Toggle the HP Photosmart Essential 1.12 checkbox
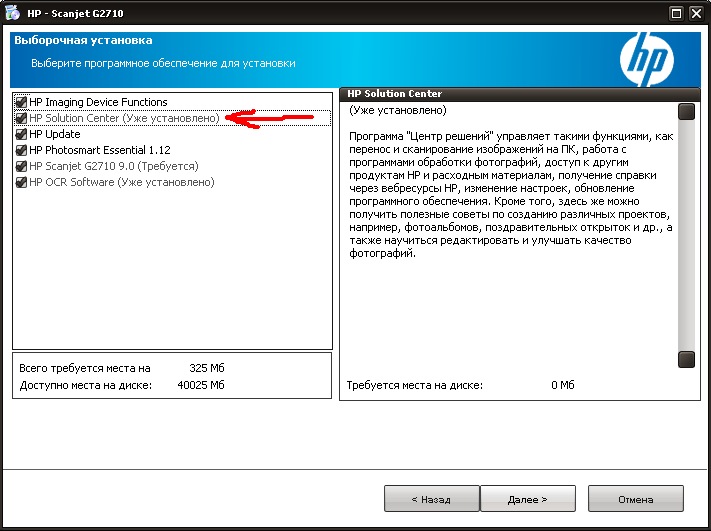The image size is (711, 531). [x=21, y=150]
